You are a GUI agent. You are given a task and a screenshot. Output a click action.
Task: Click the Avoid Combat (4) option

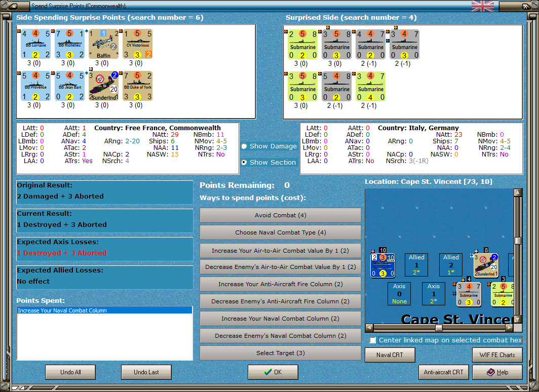[x=281, y=215]
